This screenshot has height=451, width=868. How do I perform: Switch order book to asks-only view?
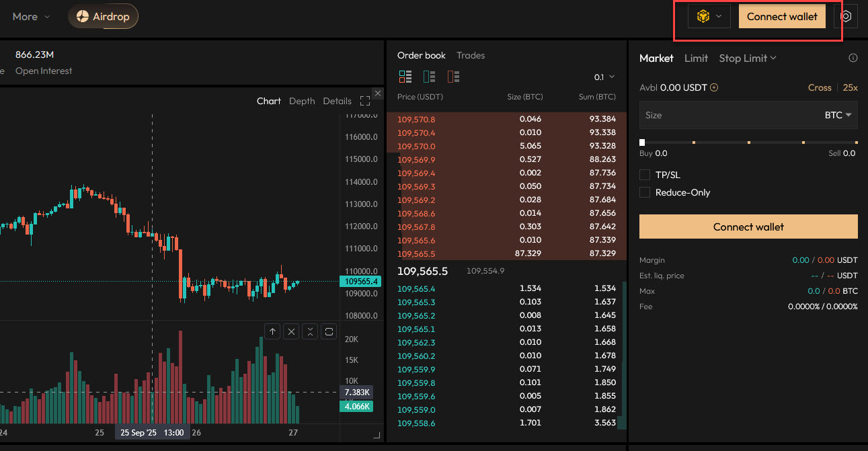point(453,77)
